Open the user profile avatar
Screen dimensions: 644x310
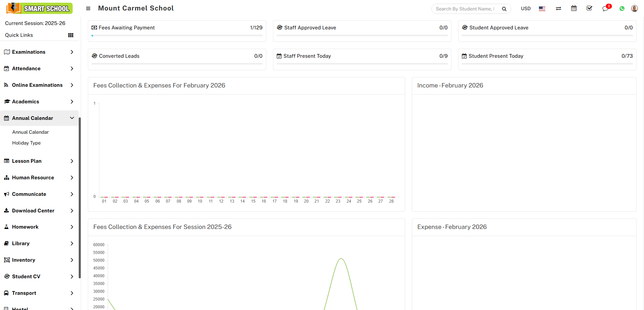(x=634, y=8)
